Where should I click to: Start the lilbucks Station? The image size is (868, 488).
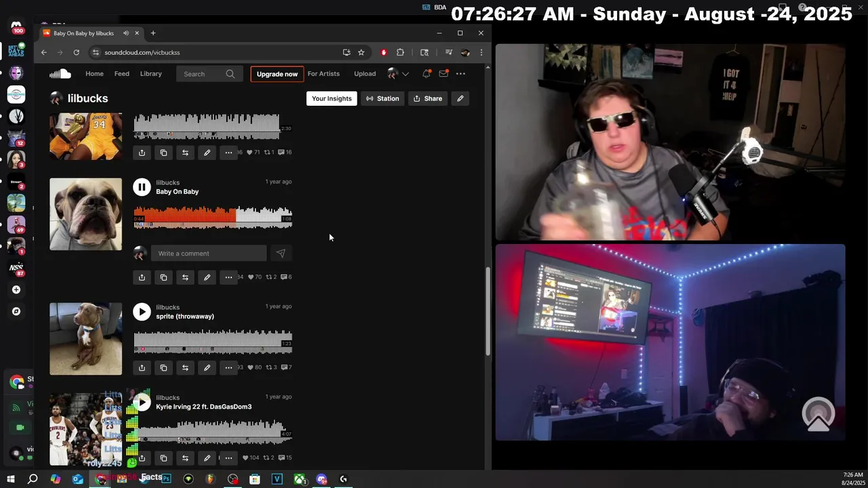(x=382, y=98)
